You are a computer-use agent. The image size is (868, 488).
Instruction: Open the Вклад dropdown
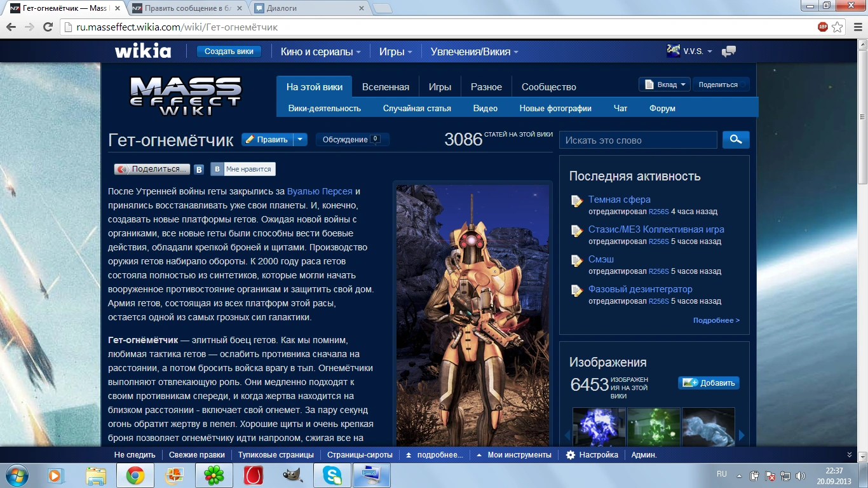pos(664,85)
